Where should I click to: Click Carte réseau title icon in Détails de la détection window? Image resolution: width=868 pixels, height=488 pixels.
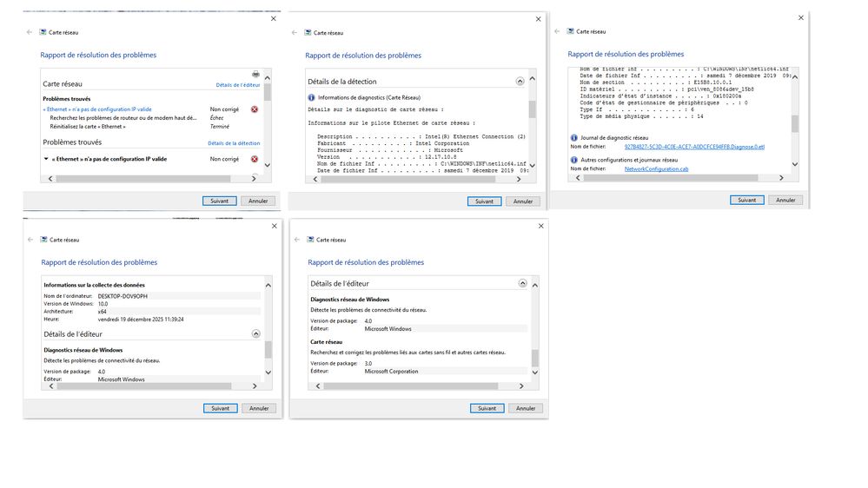(308, 33)
